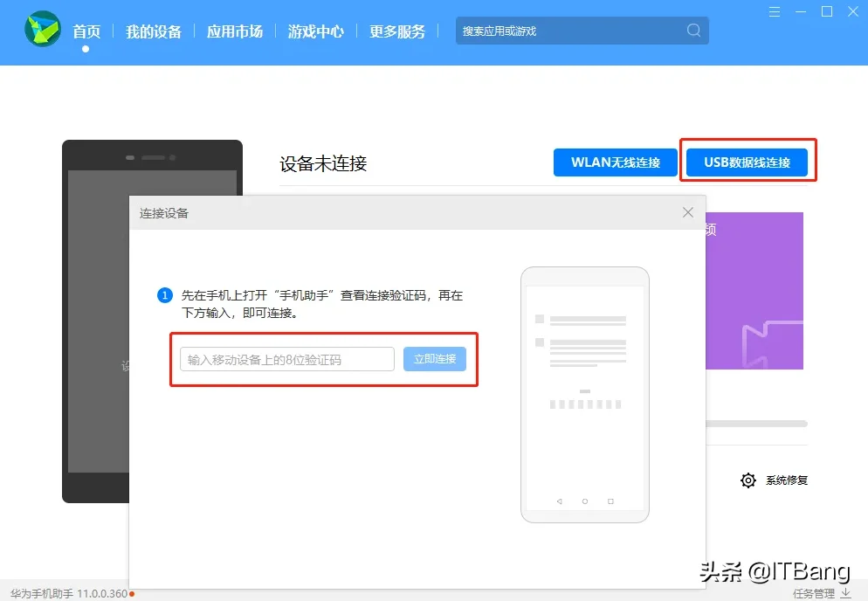Click the 立即连接 button

(x=435, y=360)
